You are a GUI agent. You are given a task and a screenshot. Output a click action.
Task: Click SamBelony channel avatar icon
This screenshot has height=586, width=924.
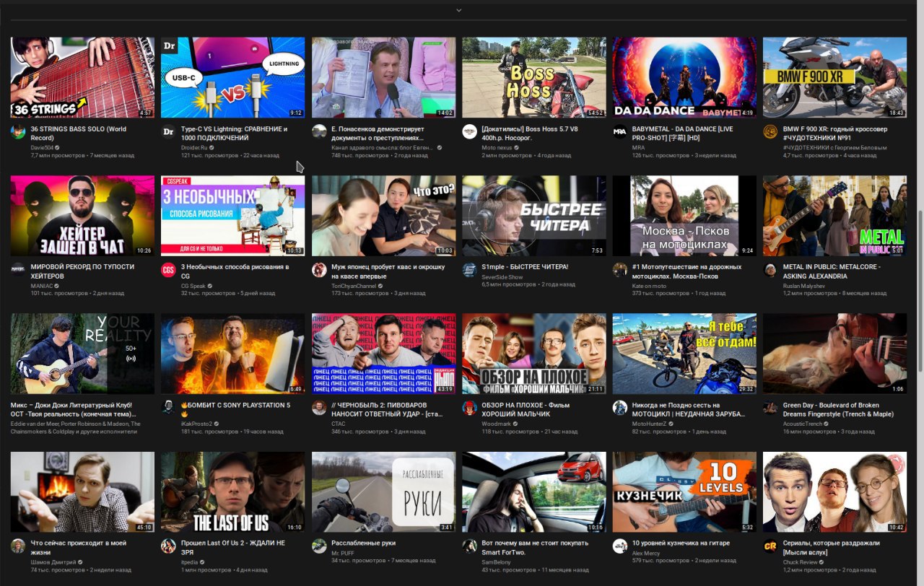[469, 546]
